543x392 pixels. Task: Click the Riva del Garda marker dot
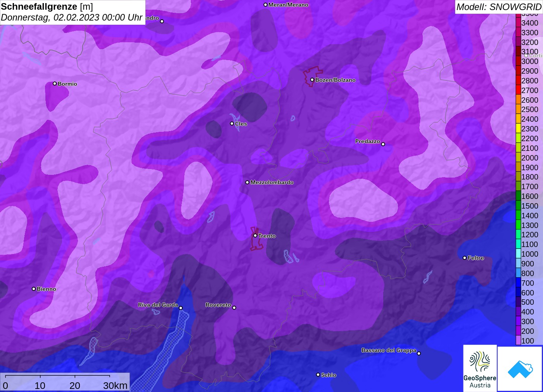point(181,308)
